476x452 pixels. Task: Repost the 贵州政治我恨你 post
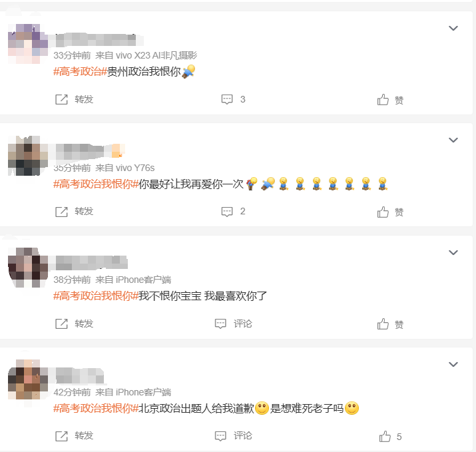click(x=74, y=99)
